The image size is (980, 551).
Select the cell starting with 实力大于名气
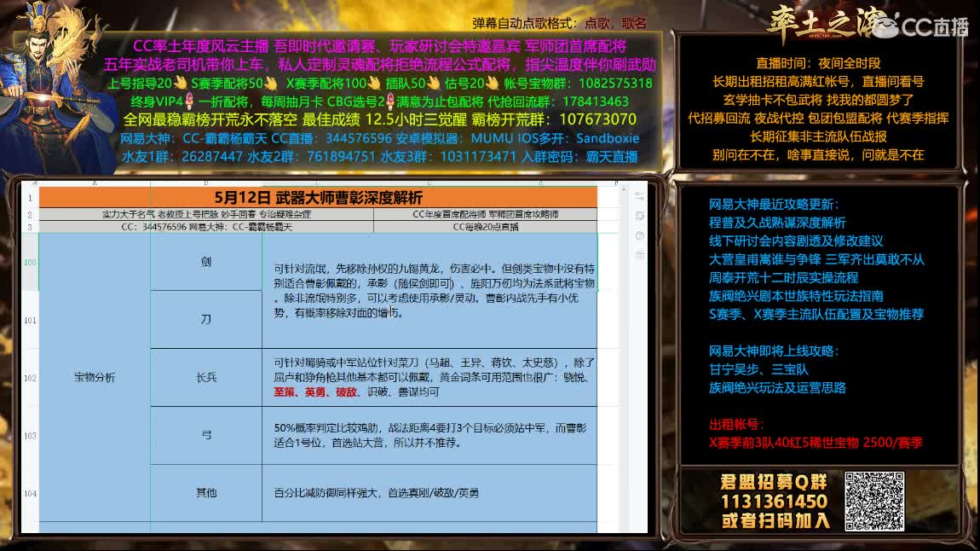[x=206, y=214]
